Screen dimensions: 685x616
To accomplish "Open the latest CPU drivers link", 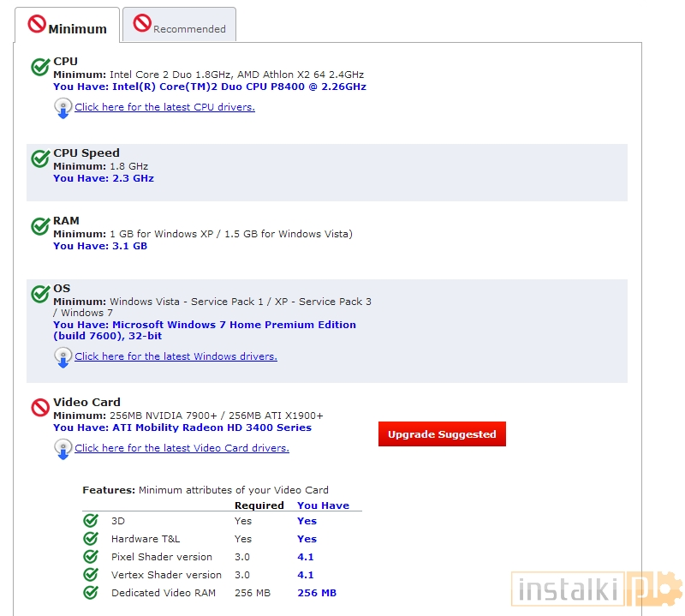I will tap(164, 107).
